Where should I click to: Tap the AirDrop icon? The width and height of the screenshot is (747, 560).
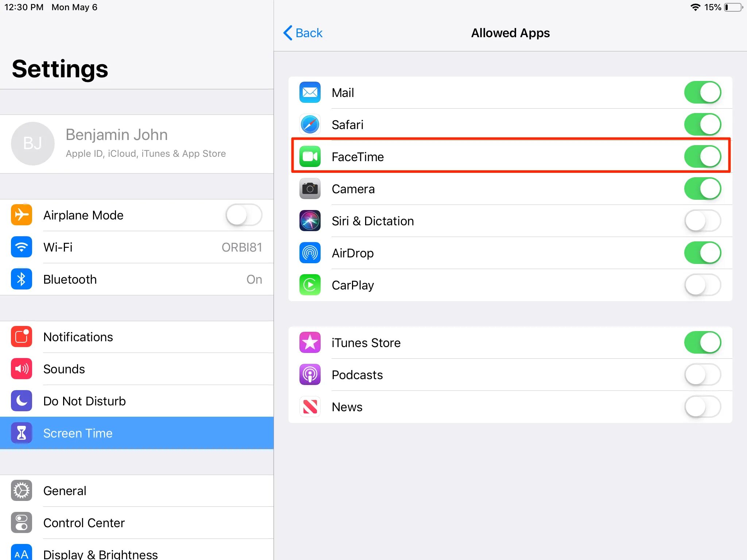coord(310,253)
